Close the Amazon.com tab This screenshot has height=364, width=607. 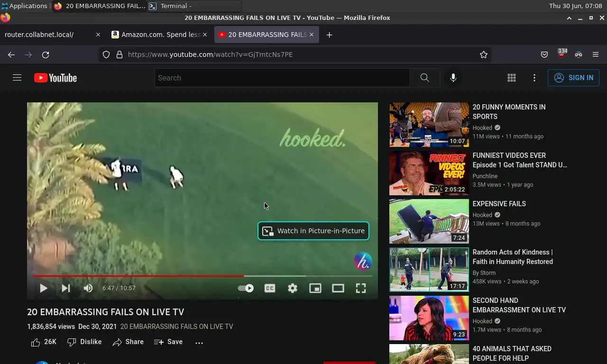click(x=205, y=35)
